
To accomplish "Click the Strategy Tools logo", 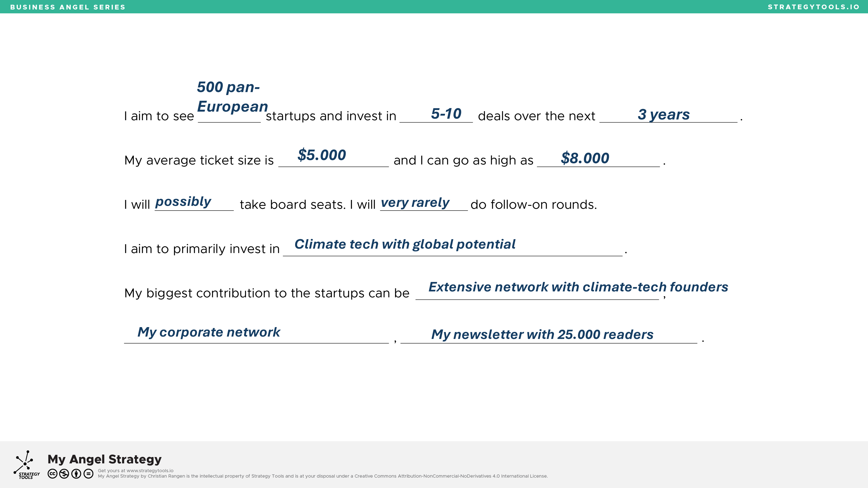I will tap(26, 465).
